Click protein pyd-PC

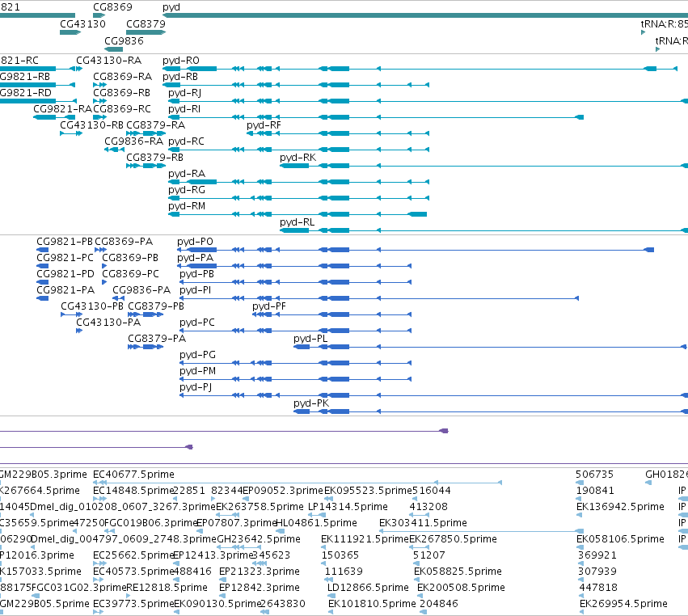[197, 323]
